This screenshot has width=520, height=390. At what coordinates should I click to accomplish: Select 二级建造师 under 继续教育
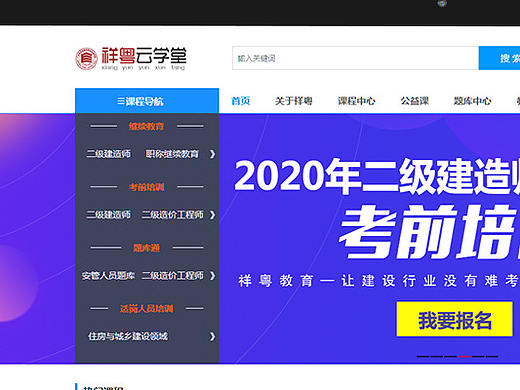[109, 154]
